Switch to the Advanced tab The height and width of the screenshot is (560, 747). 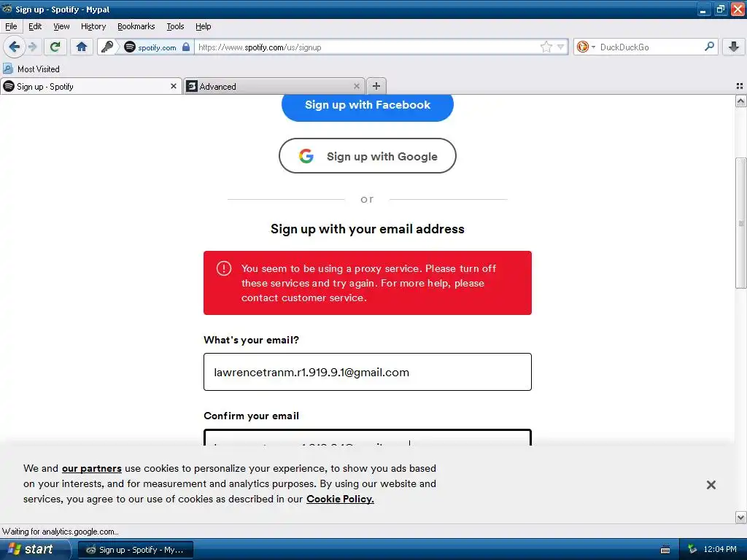pos(274,86)
